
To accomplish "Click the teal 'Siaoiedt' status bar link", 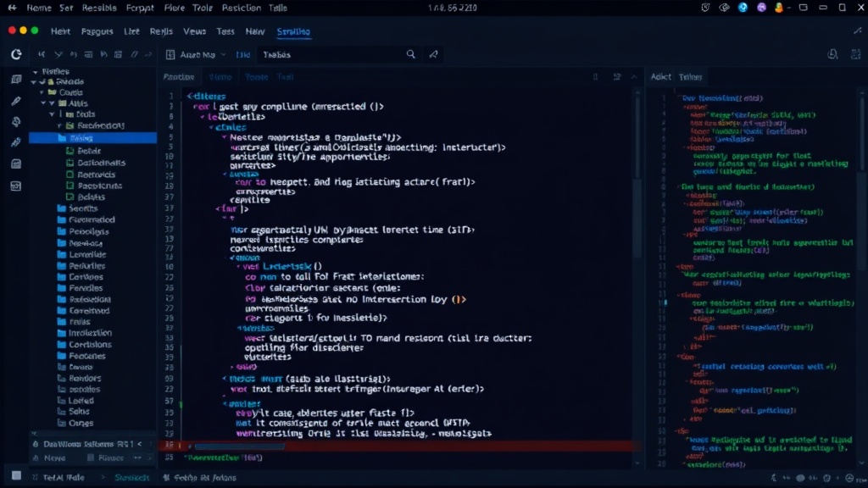I will [131, 478].
